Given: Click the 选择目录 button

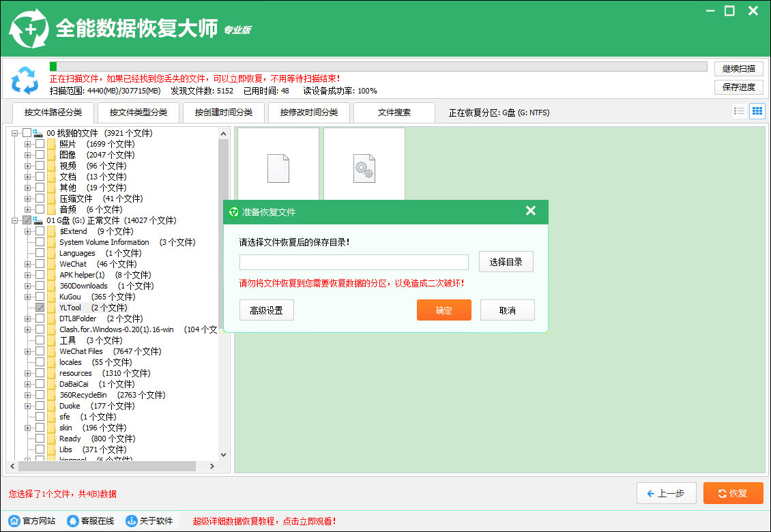Looking at the screenshot, I should pyautogui.click(x=506, y=262).
